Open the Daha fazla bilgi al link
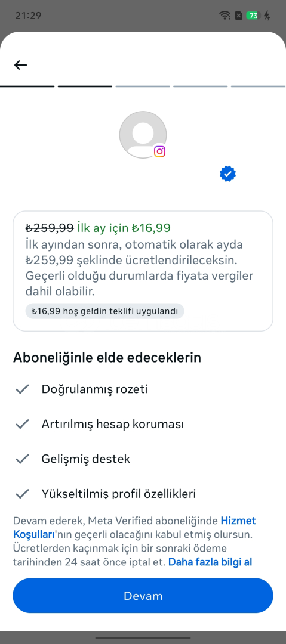Image resolution: width=286 pixels, height=644 pixels. click(x=210, y=562)
